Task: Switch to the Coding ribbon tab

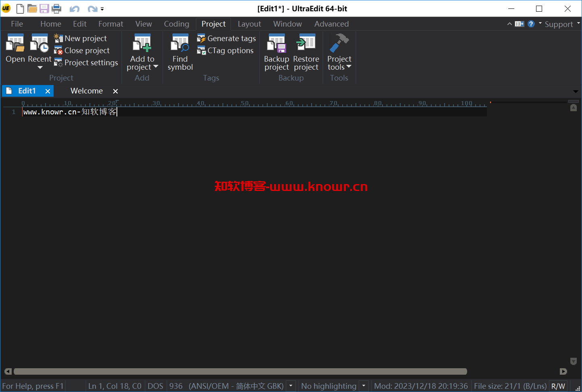Action: point(177,24)
